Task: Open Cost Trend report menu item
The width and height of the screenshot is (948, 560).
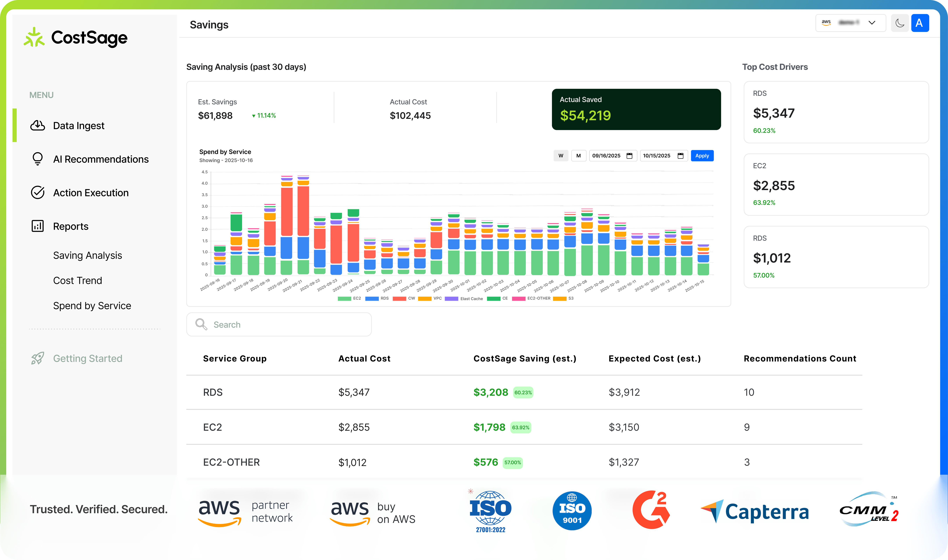Action: pos(77,280)
